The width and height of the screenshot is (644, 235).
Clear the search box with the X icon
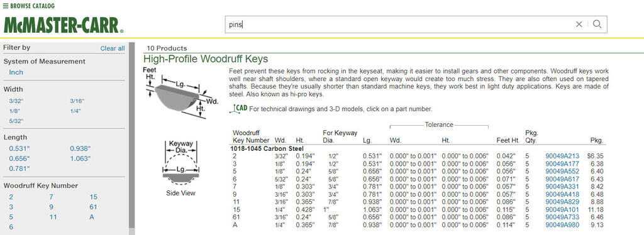[x=579, y=25]
